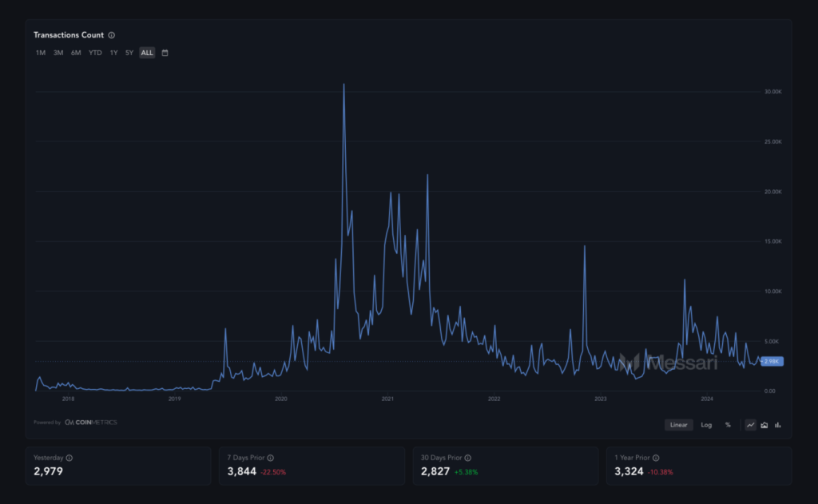
Task: Click the Transactions Count info icon
Action: pyautogui.click(x=112, y=35)
